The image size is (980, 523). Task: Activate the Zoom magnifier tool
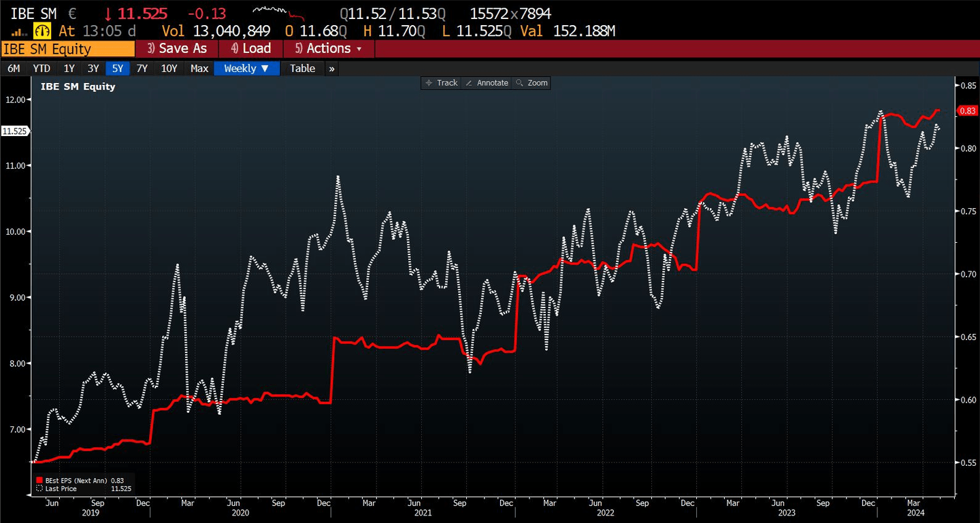pos(532,82)
